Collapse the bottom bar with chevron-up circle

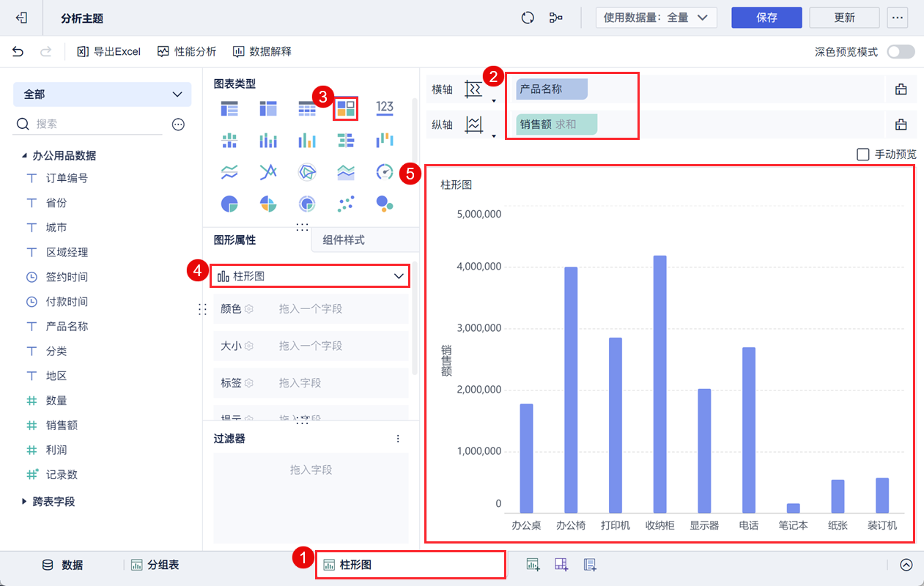point(906,565)
